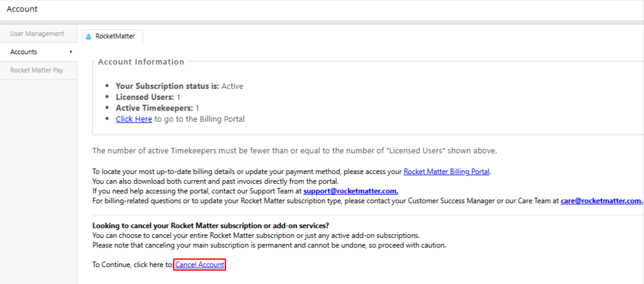
Task: Expand the Accounts submenu arrow
Action: pyautogui.click(x=71, y=52)
